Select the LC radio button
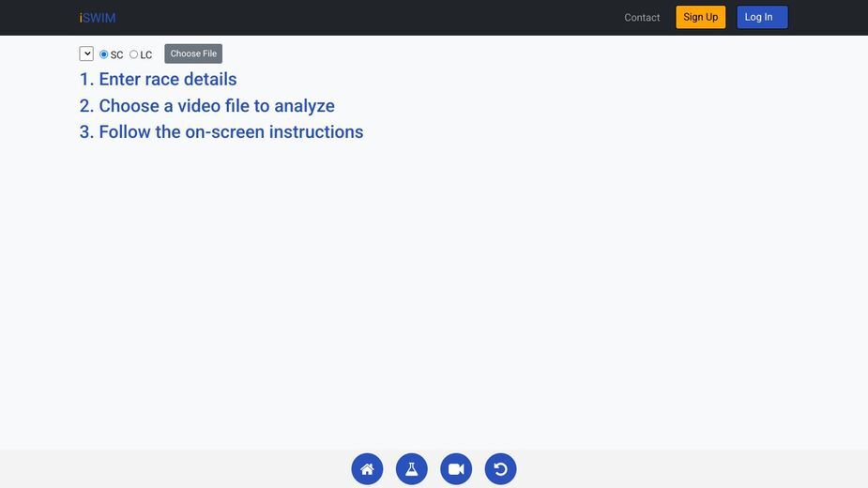Viewport: 868px width, 488px height. tap(133, 54)
